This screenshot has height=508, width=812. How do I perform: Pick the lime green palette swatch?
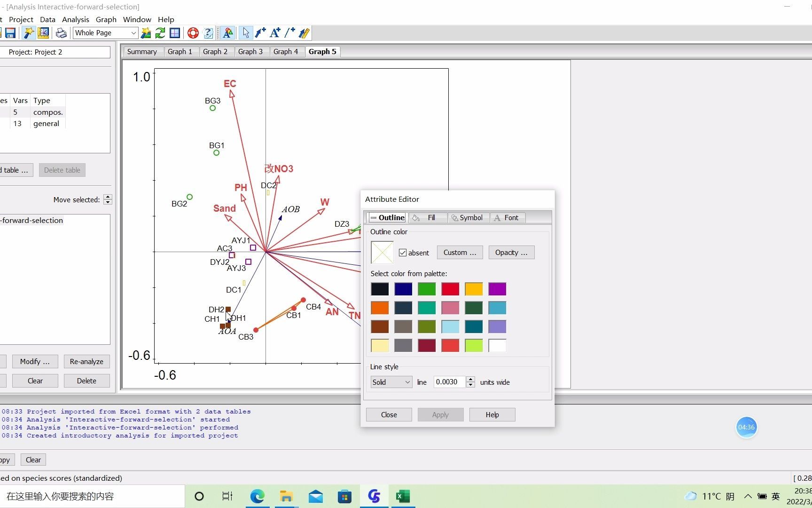(474, 345)
